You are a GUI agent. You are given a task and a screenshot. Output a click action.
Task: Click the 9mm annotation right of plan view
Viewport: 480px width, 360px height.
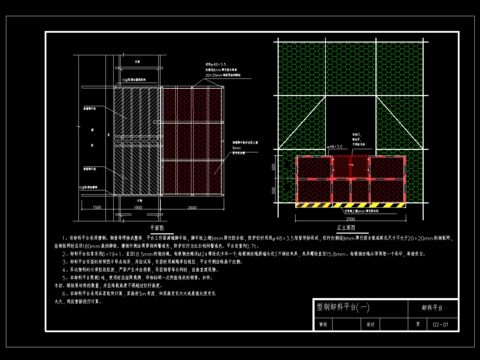pyautogui.click(x=237, y=148)
